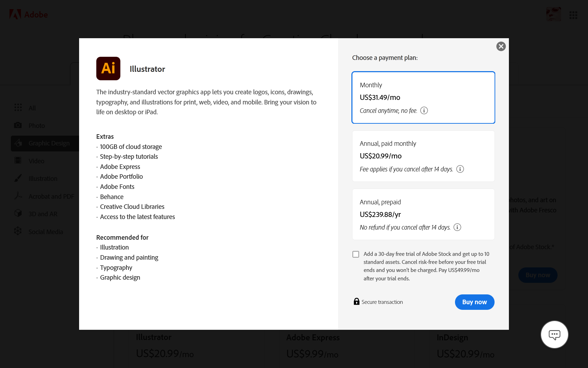Screen dimensions: 588x368
Task: Click the user avatar thumbnail
Action: [554, 14]
